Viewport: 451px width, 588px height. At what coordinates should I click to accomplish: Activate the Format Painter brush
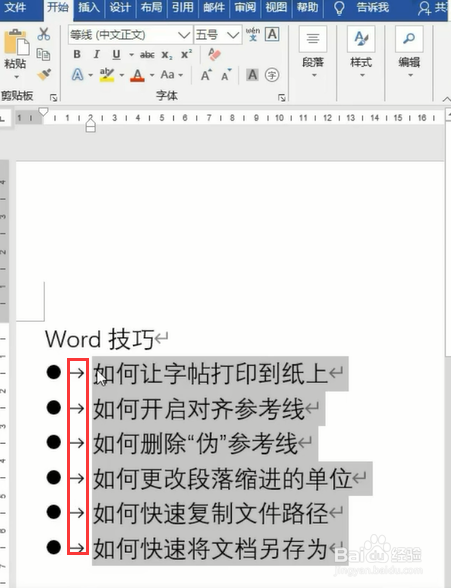(44, 74)
